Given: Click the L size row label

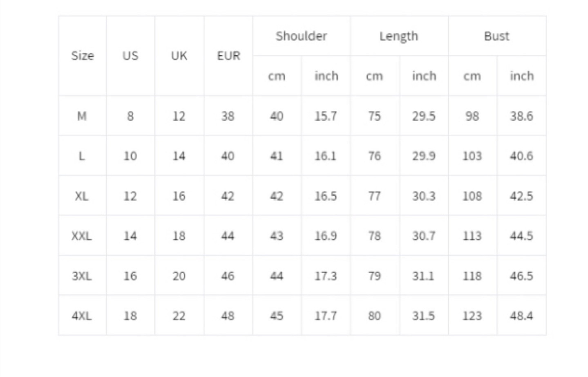Looking at the screenshot, I should 82,156.
